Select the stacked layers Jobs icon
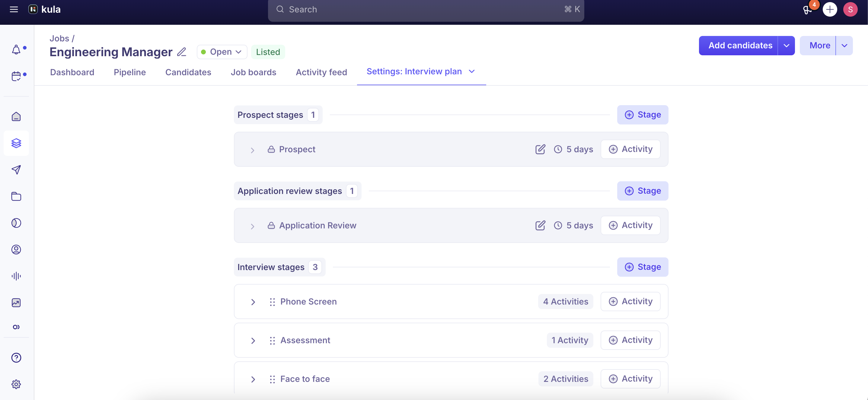 [16, 143]
